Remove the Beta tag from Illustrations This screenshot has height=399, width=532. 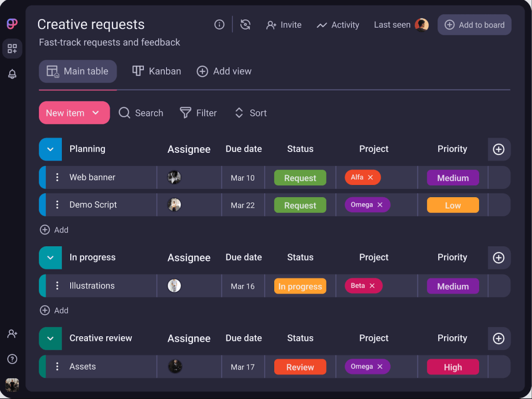pyautogui.click(x=372, y=286)
